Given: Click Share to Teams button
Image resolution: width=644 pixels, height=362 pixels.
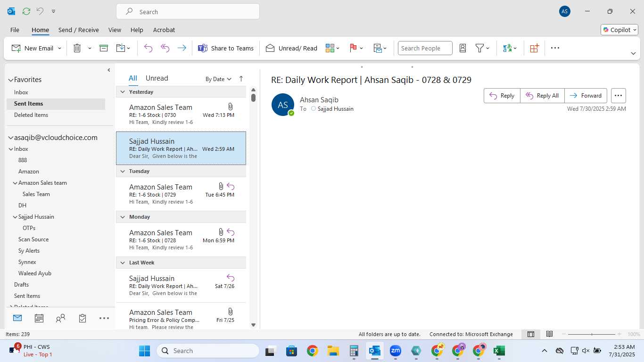Looking at the screenshot, I should click(225, 48).
